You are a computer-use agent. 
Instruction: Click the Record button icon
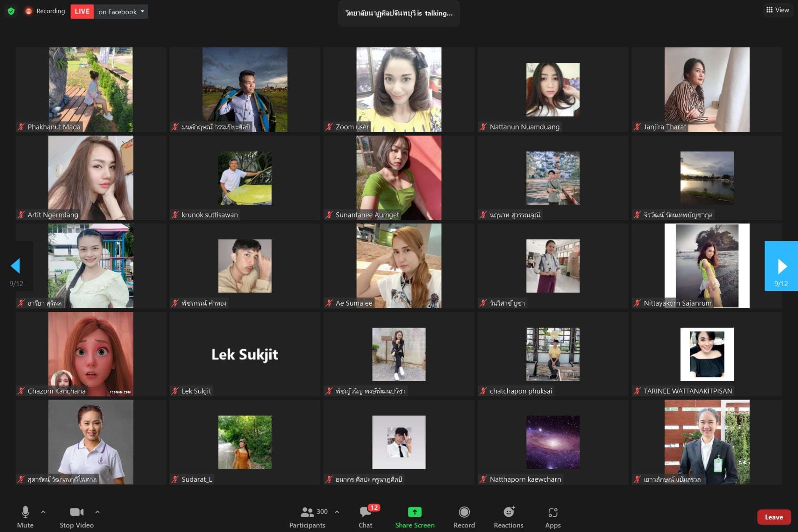(464, 512)
